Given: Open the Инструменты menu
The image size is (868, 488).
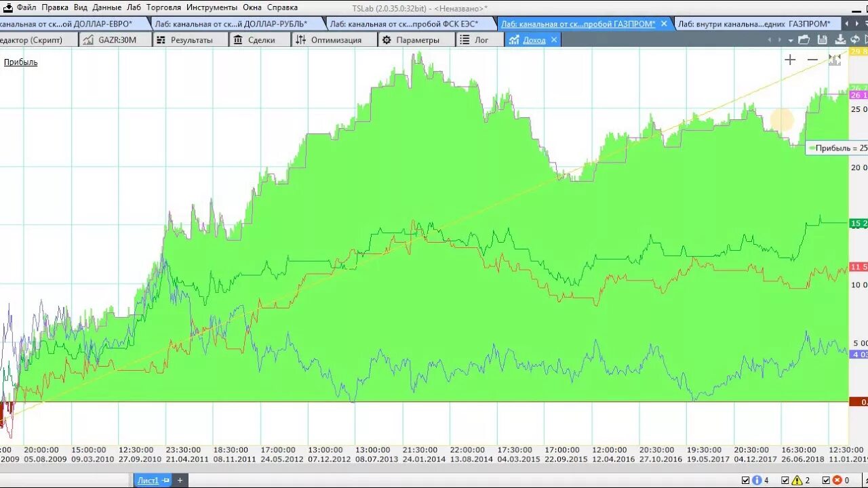Looking at the screenshot, I should [x=212, y=7].
